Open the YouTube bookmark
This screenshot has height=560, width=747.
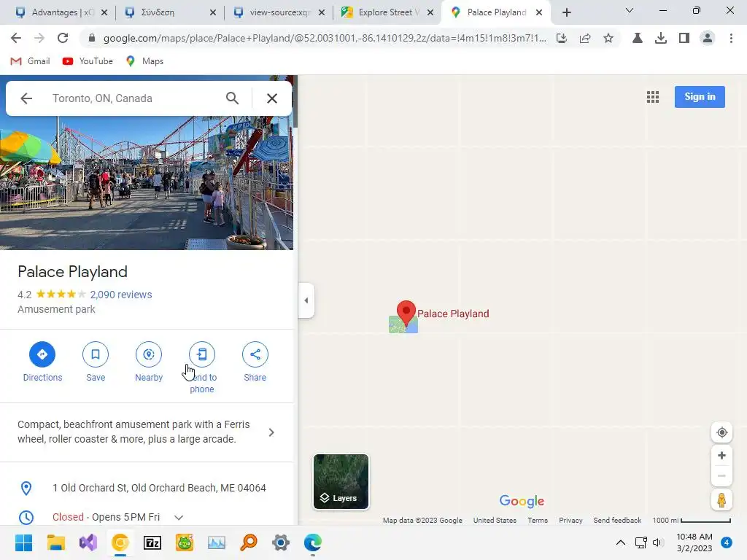(88, 61)
